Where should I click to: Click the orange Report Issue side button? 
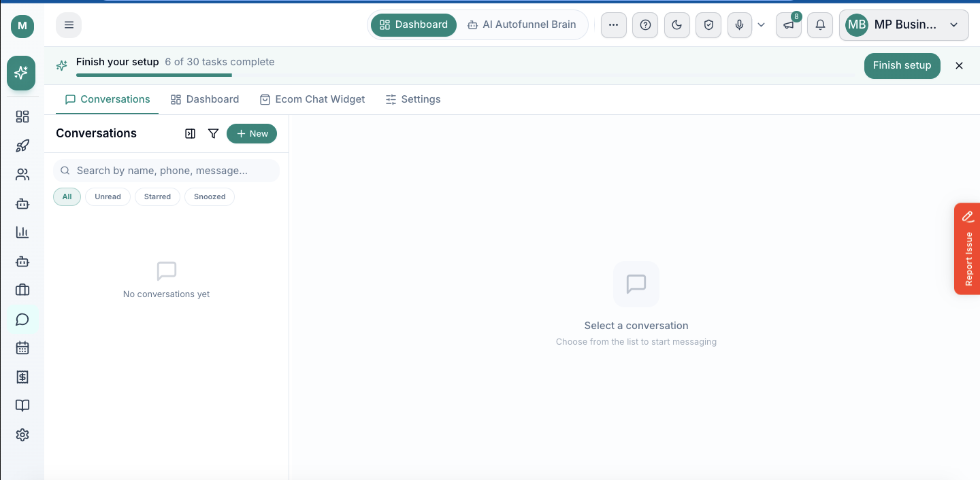pyautogui.click(x=967, y=249)
